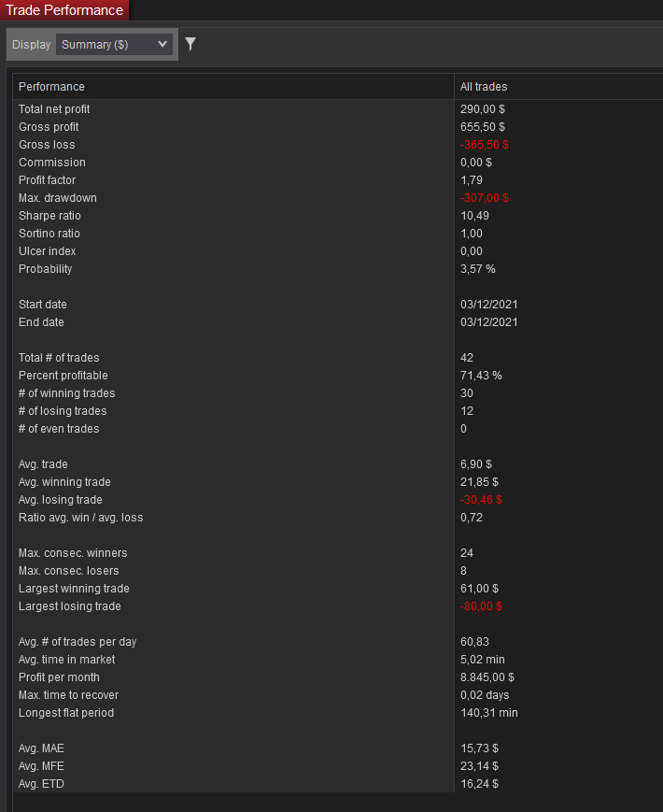Click the dropdown chevron arrow next to Summary ($)
Screen dimensions: 663x812
click(x=162, y=44)
